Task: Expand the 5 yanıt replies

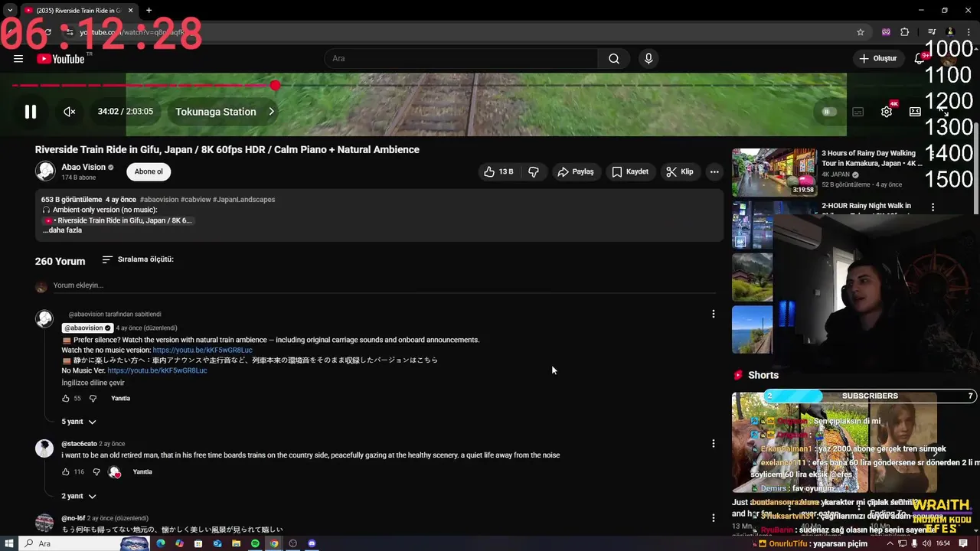Action: point(79,422)
